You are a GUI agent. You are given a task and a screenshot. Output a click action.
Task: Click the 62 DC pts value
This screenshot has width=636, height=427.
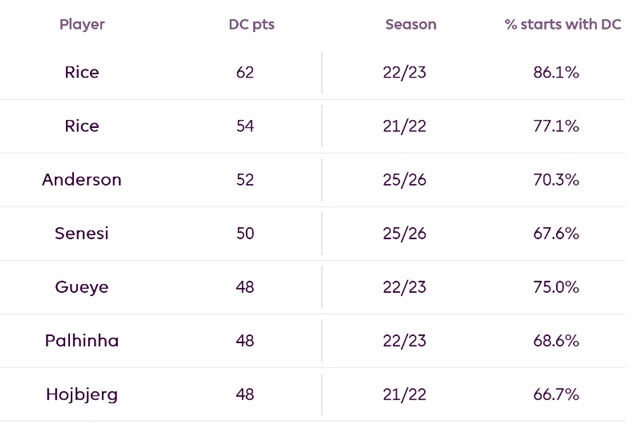coord(245,73)
